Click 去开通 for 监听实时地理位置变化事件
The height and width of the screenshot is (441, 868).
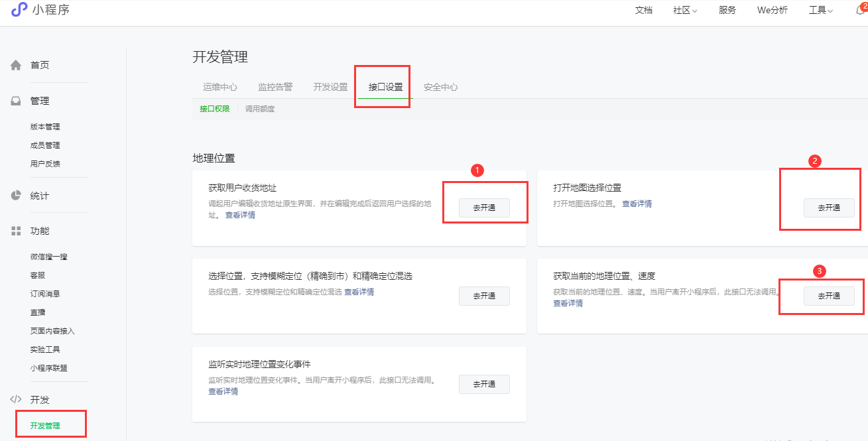(484, 384)
